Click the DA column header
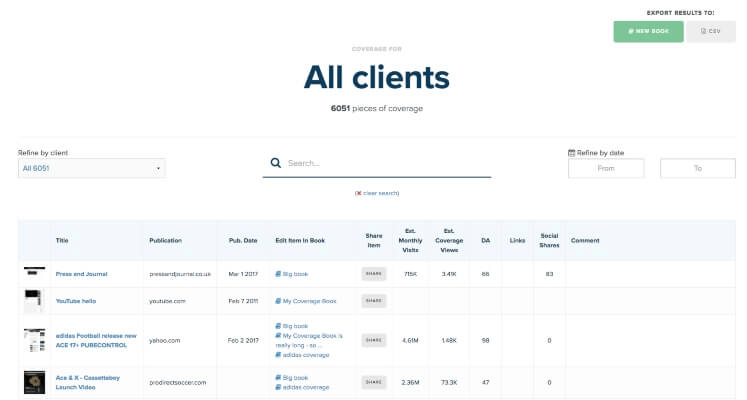 [x=485, y=240]
